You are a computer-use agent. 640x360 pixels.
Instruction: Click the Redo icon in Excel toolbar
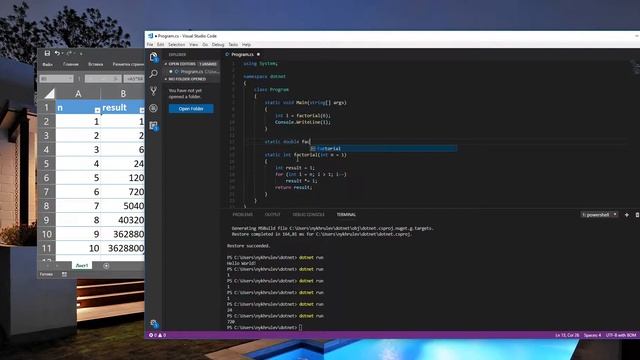tap(69, 53)
